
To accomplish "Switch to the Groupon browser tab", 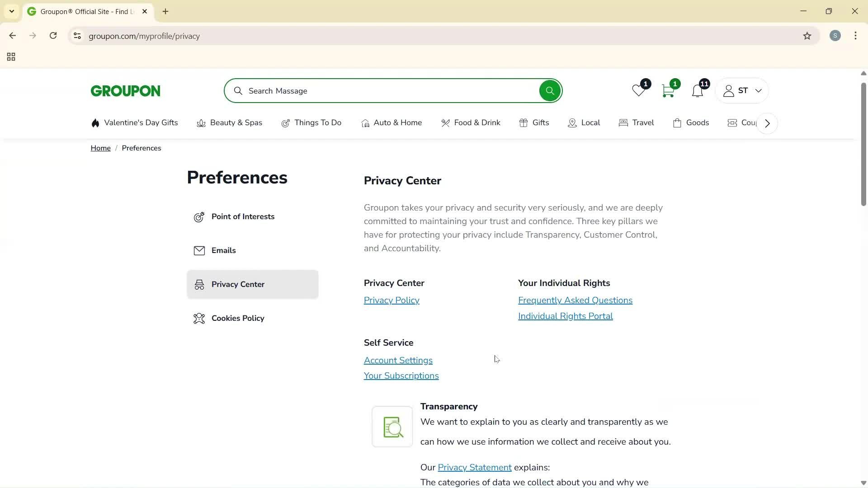I will coord(81,11).
